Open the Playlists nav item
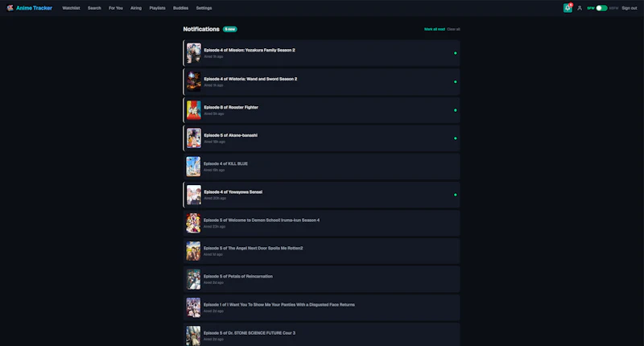This screenshot has height=346, width=644. pyautogui.click(x=157, y=8)
